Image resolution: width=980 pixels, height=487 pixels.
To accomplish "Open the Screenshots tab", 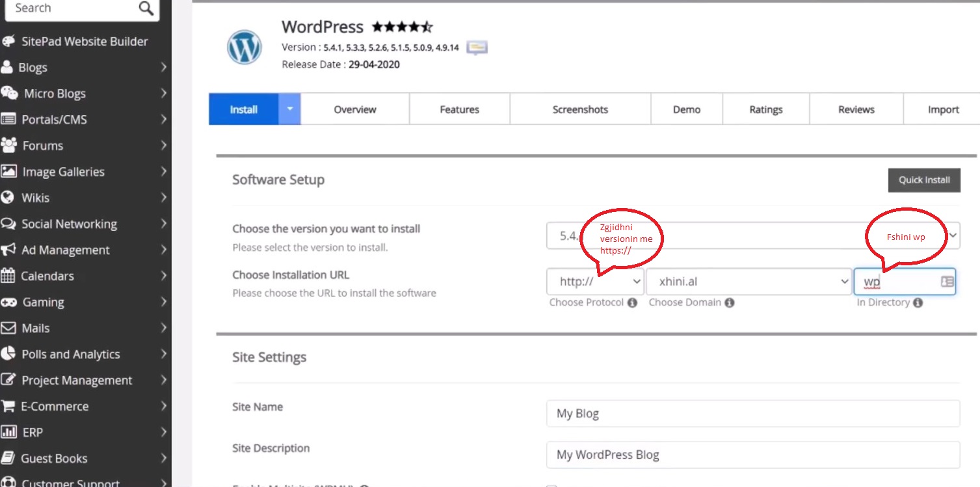I will [580, 109].
